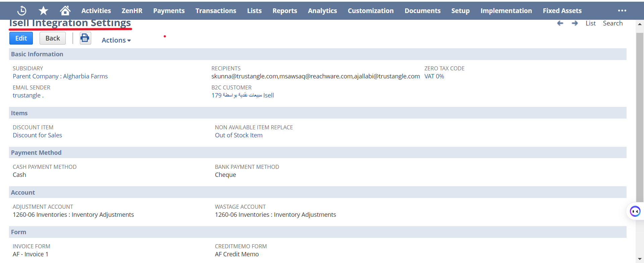Open the Fixed Assets menu
Image resolution: width=644 pixels, height=263 pixels.
click(562, 11)
